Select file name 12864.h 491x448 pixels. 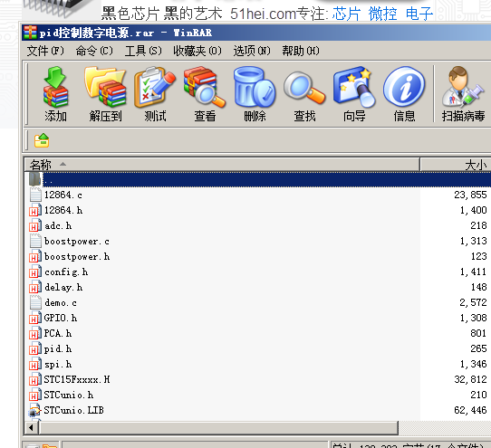(x=63, y=210)
